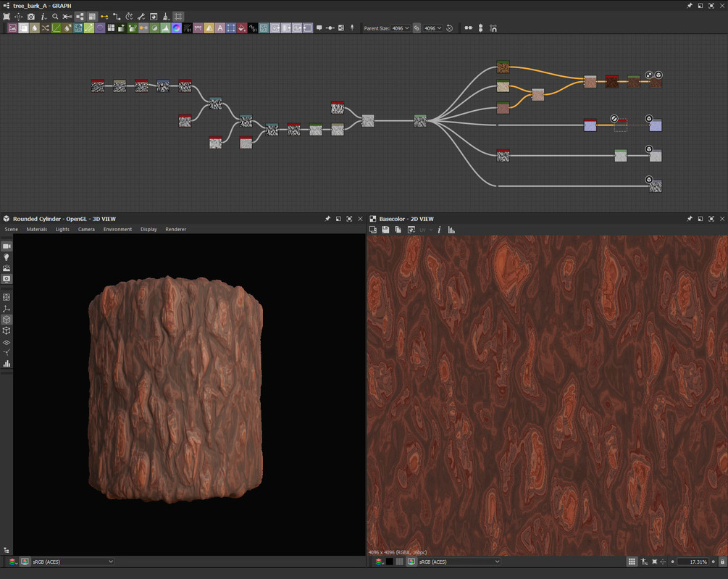Open the Materials menu in 3D view

tap(36, 229)
